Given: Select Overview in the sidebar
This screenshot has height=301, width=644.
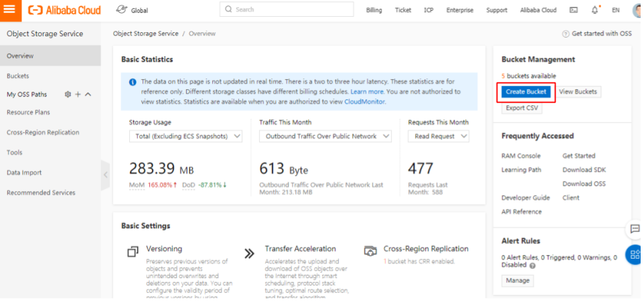Looking at the screenshot, I should pos(50,56).
